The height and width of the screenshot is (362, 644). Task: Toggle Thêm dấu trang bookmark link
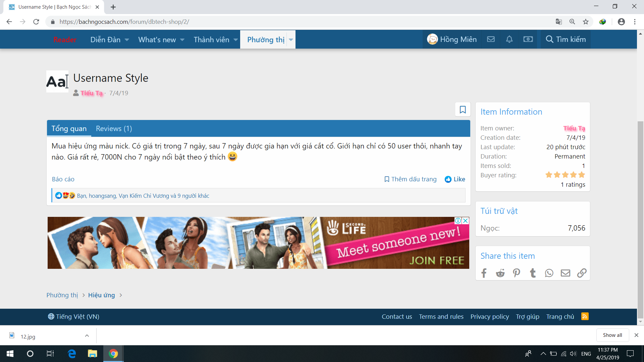tap(410, 179)
